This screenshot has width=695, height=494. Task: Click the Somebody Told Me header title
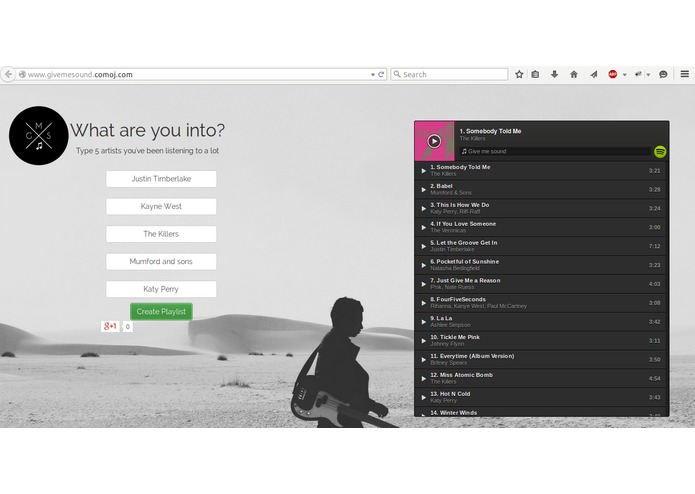pos(490,131)
